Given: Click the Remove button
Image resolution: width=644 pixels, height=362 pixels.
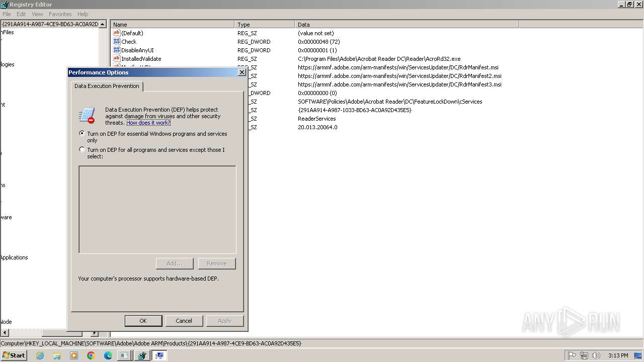Looking at the screenshot, I should (x=216, y=263).
